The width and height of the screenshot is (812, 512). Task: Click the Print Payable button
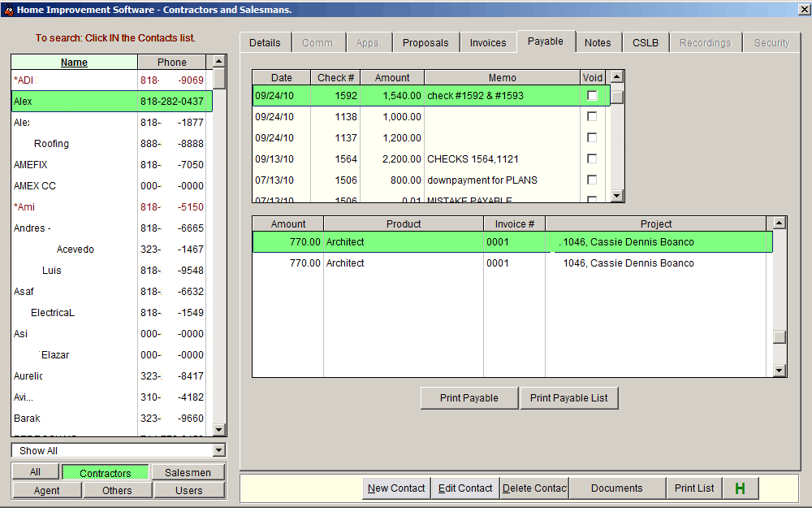point(469,398)
